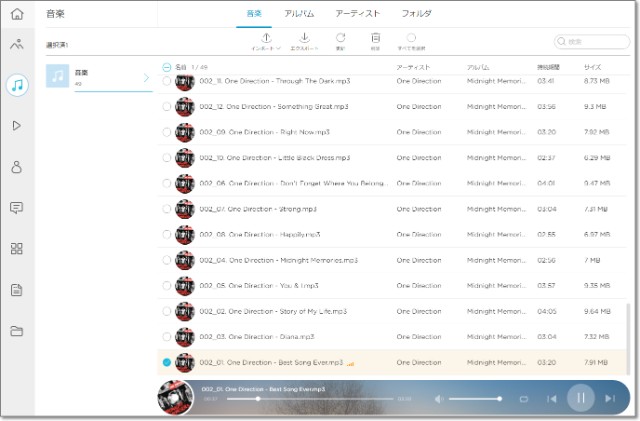Mute audio with the speaker icon

click(x=439, y=399)
